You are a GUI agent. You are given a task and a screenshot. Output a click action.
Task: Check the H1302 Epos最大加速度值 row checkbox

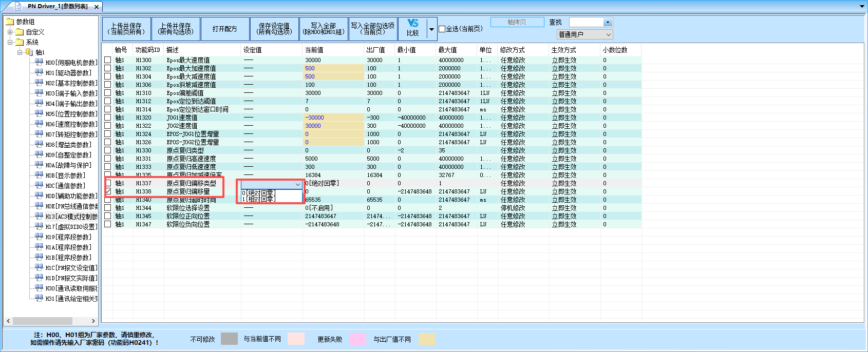pos(108,68)
